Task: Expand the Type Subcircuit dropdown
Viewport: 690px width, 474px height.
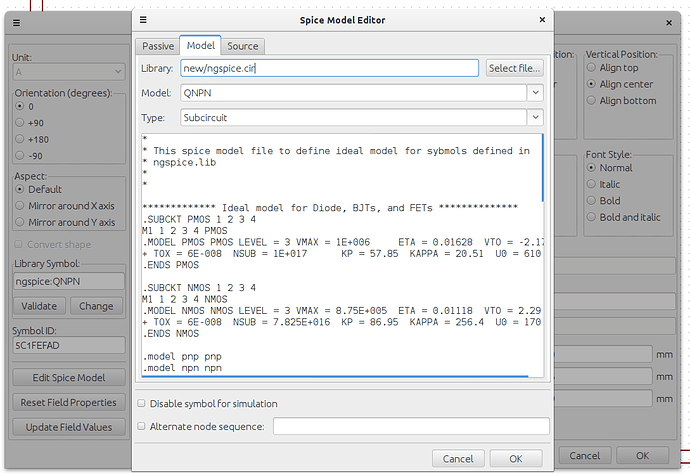Action: click(535, 118)
